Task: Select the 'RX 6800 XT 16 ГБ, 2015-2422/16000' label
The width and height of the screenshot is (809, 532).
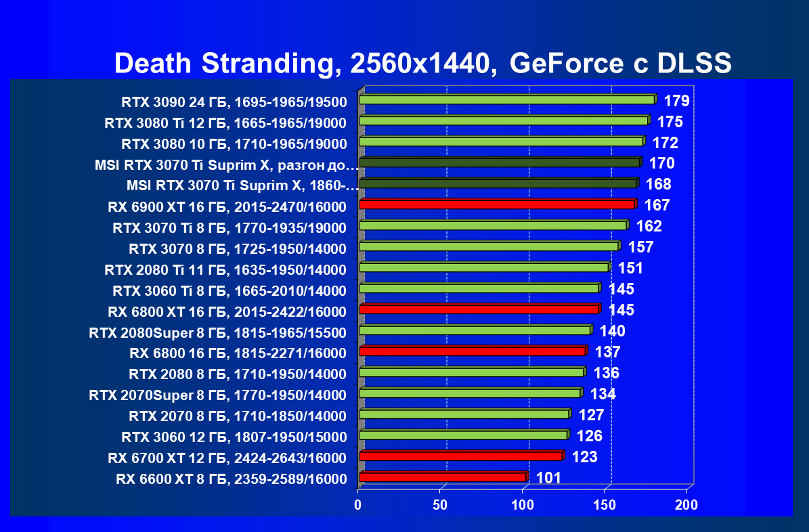Action: coord(227,311)
